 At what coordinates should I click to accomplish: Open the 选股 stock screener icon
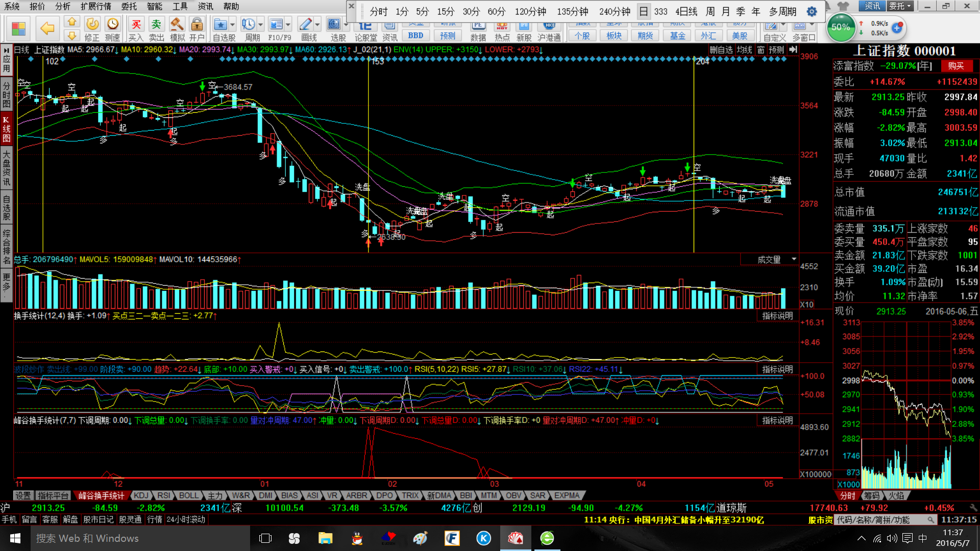[x=334, y=24]
